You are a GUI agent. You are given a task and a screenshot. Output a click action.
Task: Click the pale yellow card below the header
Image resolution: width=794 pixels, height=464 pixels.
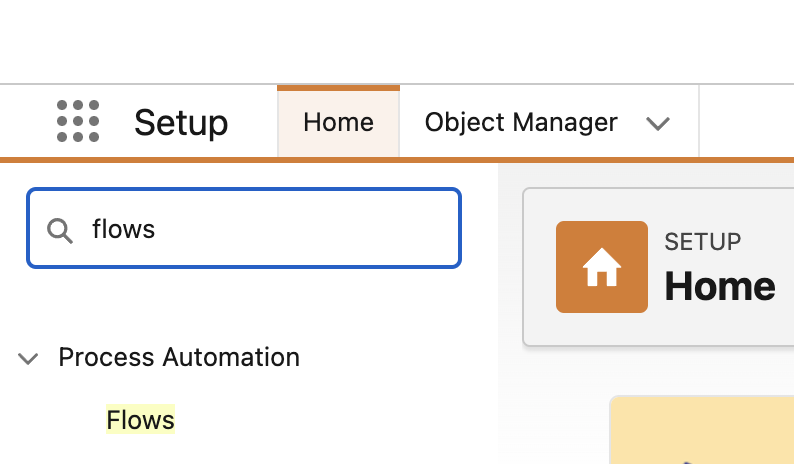pos(700,430)
